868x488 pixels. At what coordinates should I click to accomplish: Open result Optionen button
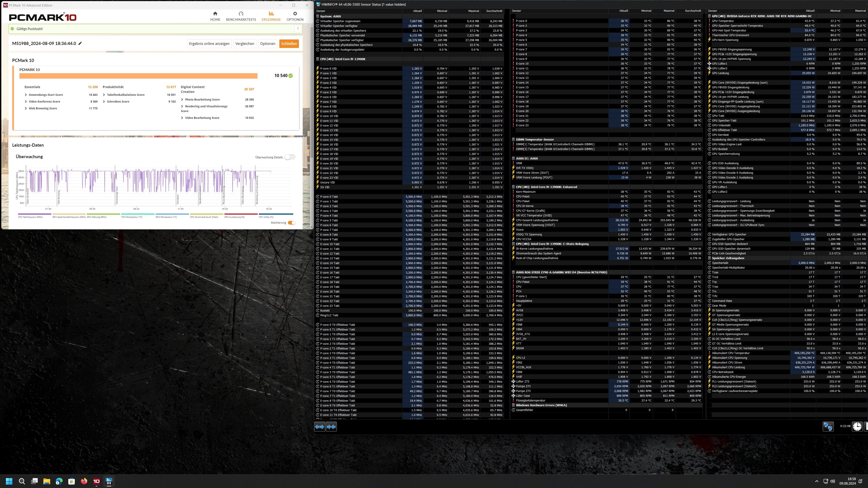(268, 44)
